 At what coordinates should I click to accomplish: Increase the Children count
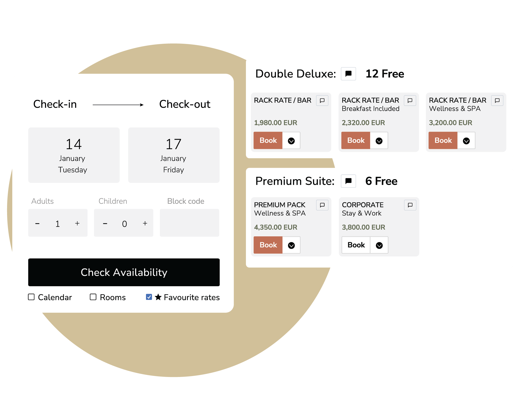pyautogui.click(x=145, y=224)
